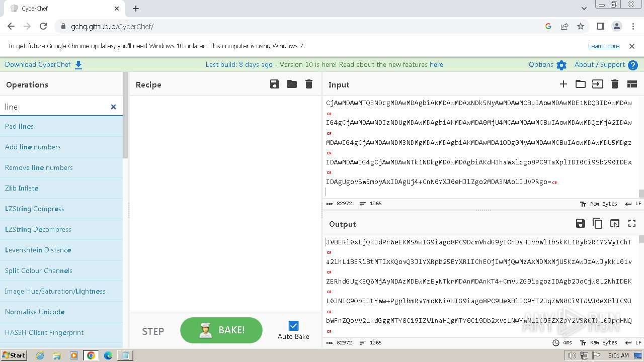Clear input and output
Screen dimensions: 644x362
click(615, 84)
